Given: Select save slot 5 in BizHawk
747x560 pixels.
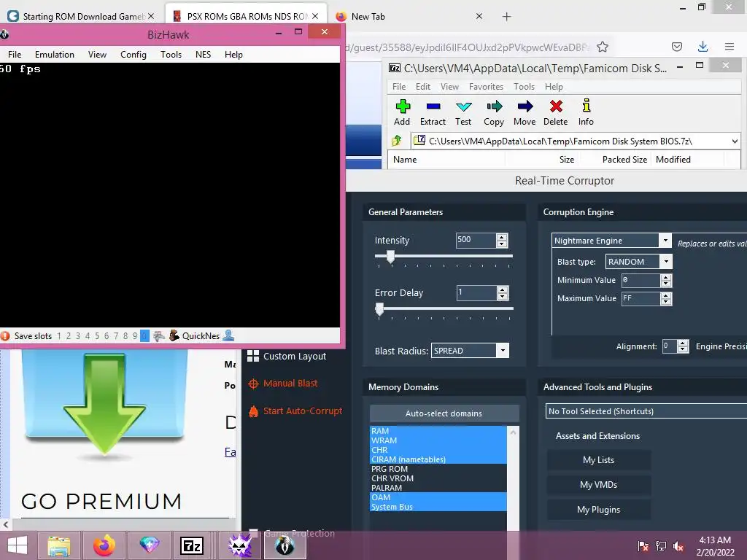Looking at the screenshot, I should [97, 336].
